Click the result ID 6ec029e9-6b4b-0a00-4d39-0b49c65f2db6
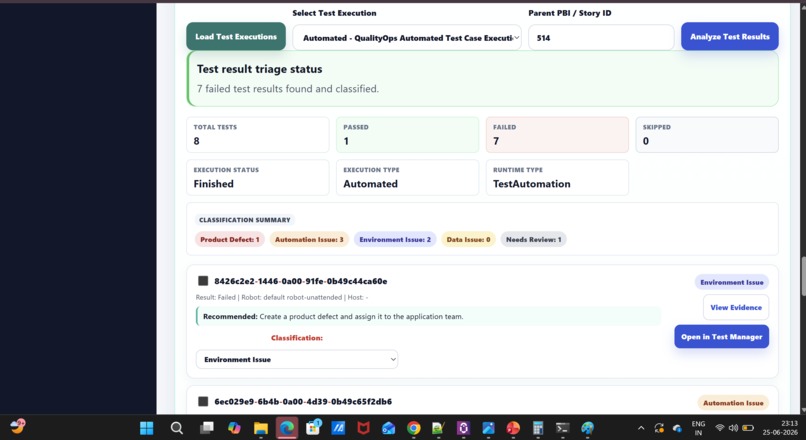Image resolution: width=806 pixels, height=440 pixels. [x=303, y=401]
